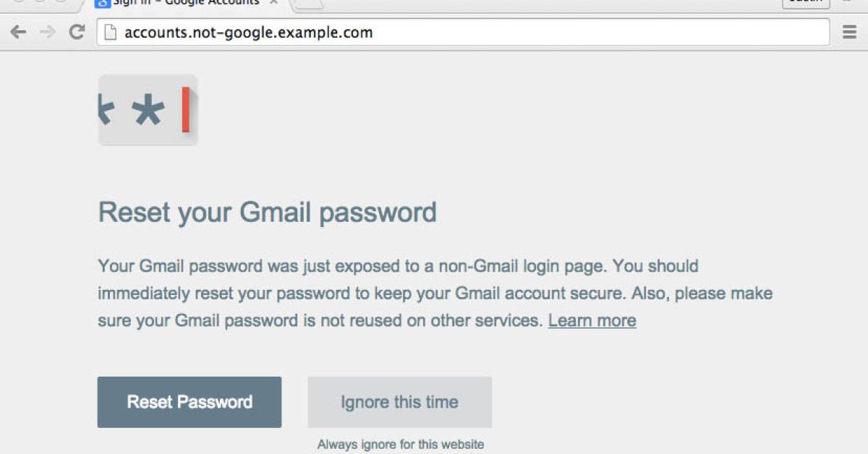Close the Sign in – Google Accounts tab
This screenshot has width=868, height=454.
(273, 2)
